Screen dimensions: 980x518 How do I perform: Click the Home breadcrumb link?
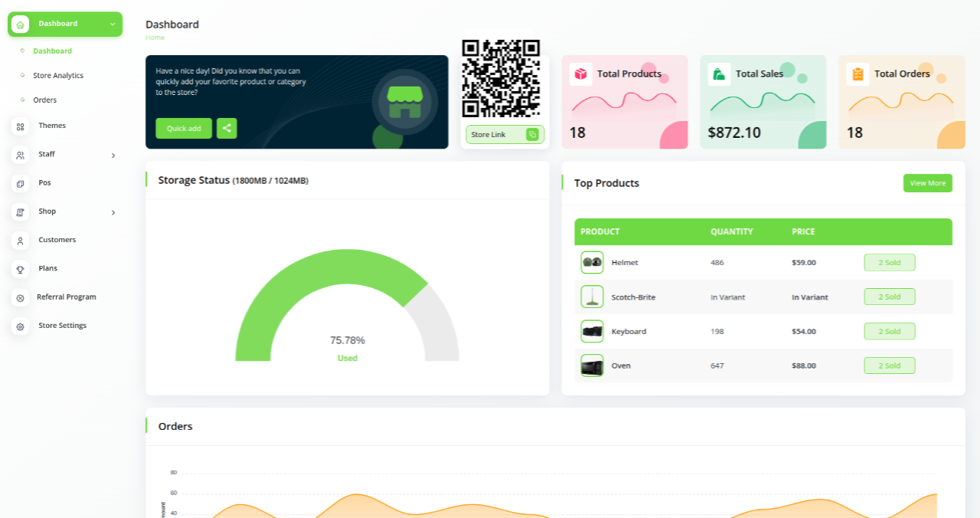155,38
